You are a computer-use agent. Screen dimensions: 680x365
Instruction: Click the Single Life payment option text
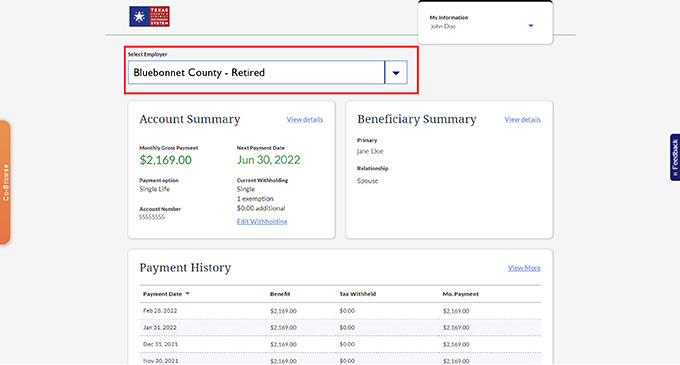[154, 189]
